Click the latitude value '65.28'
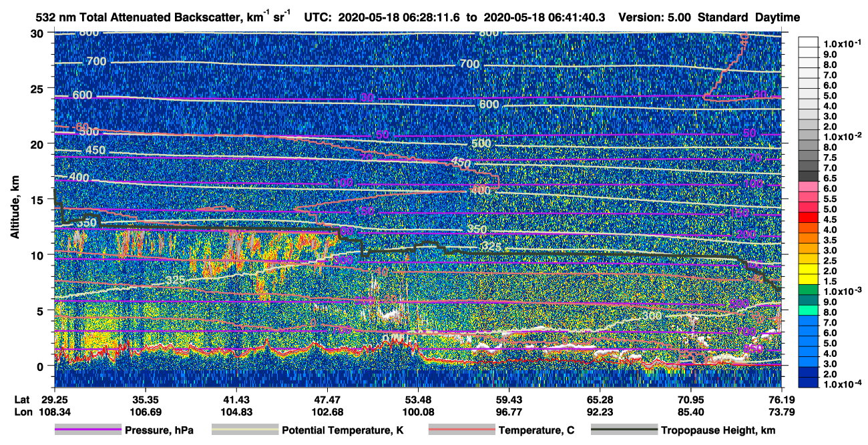 (x=600, y=400)
